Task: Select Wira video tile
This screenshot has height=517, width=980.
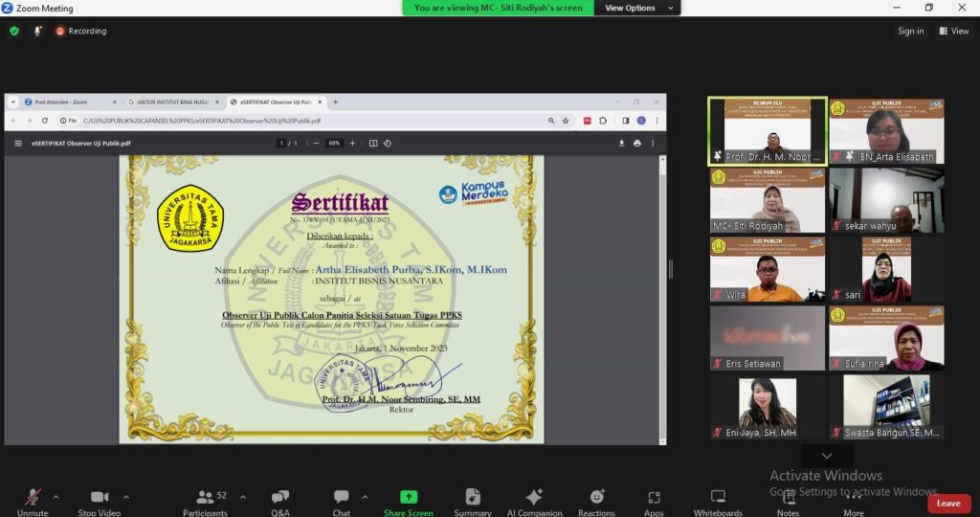Action: (767, 269)
